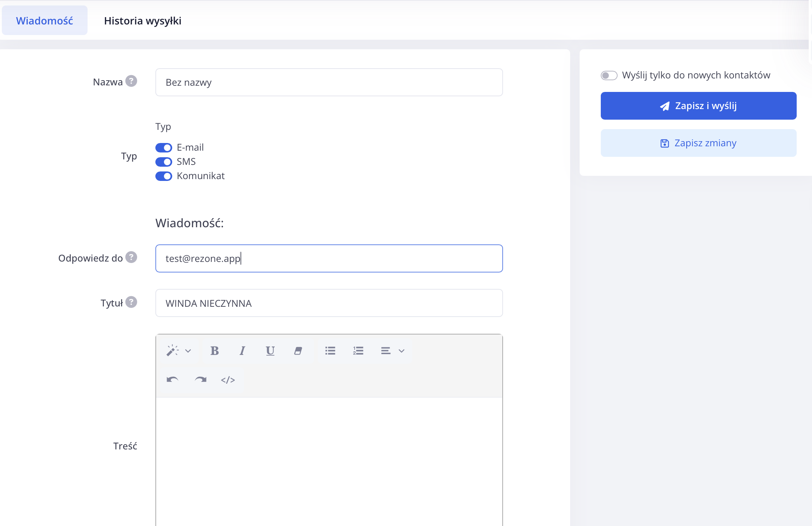Click the Tytuł field with WINDA NIECZYNNA
This screenshot has width=812, height=526.
(x=329, y=303)
